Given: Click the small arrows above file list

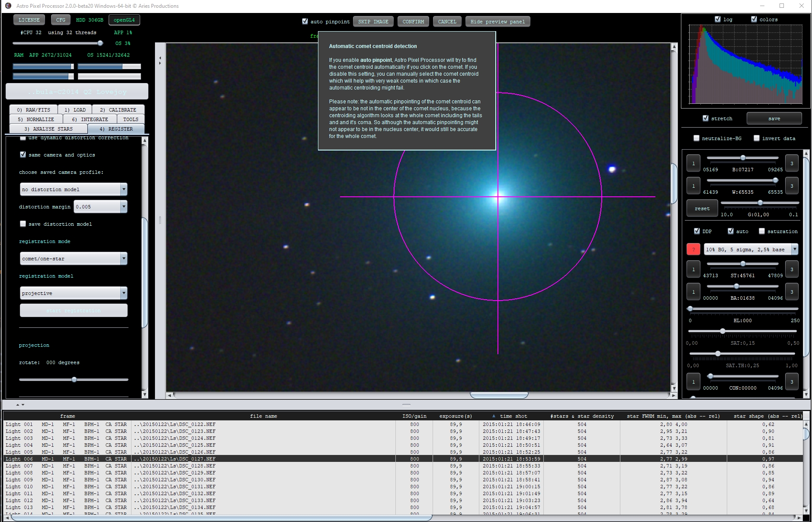Looking at the screenshot, I should click(x=20, y=405).
